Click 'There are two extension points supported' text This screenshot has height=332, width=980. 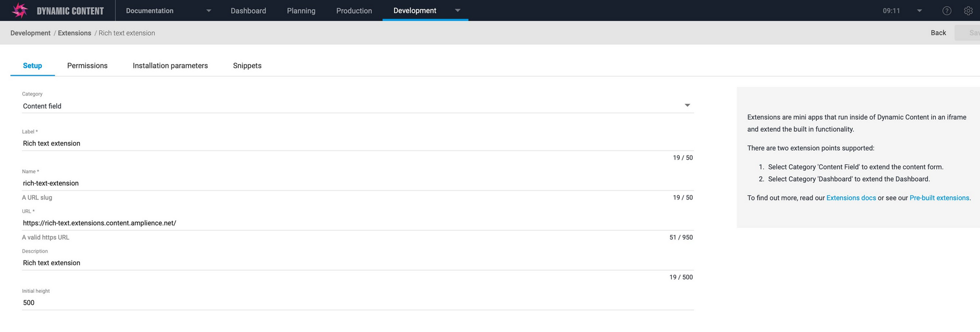pos(811,148)
